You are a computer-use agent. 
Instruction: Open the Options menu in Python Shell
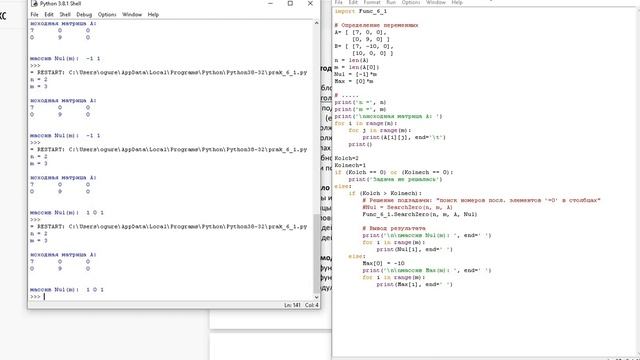(x=107, y=14)
